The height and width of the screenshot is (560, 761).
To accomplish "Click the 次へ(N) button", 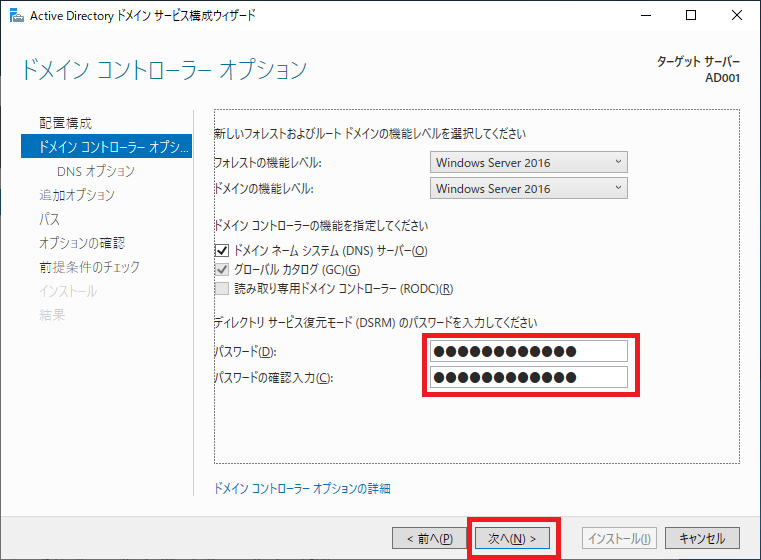I will click(x=512, y=538).
